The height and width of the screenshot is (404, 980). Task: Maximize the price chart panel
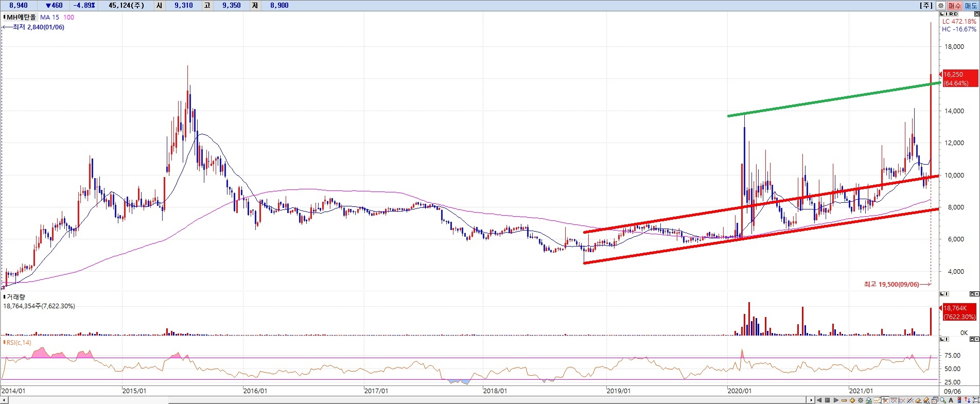click(x=977, y=14)
